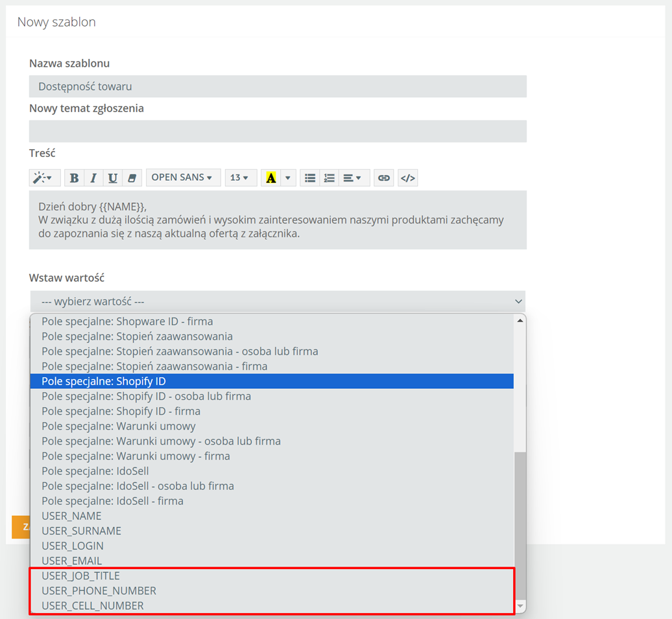The image size is (672, 619).
Task: Insert an ordered numbered list
Action: (x=329, y=178)
